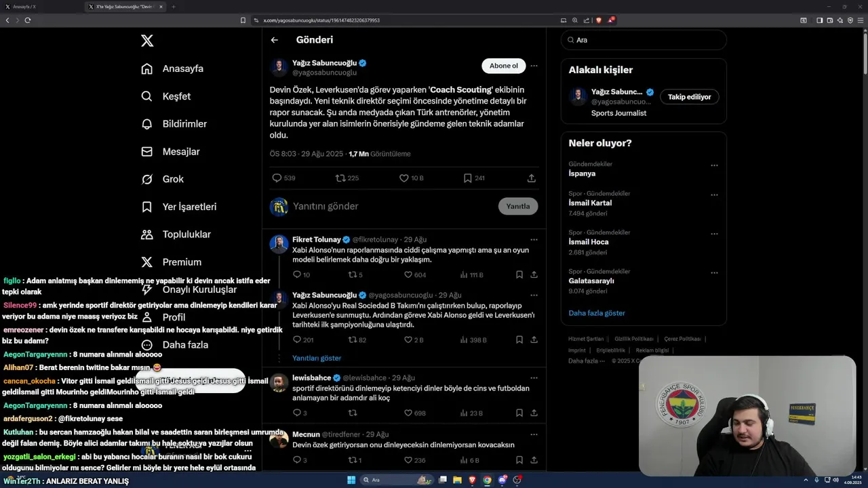The width and height of the screenshot is (868, 488).
Task: Click Daha fazla göster in trends
Action: [597, 313]
